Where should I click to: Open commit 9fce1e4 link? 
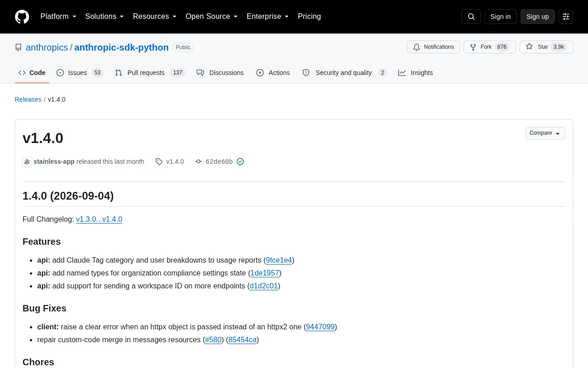pyautogui.click(x=279, y=260)
